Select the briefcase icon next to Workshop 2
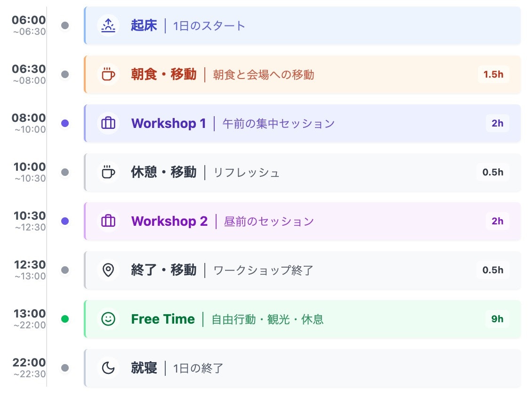Viewport: 532px width, 397px height. (x=108, y=222)
